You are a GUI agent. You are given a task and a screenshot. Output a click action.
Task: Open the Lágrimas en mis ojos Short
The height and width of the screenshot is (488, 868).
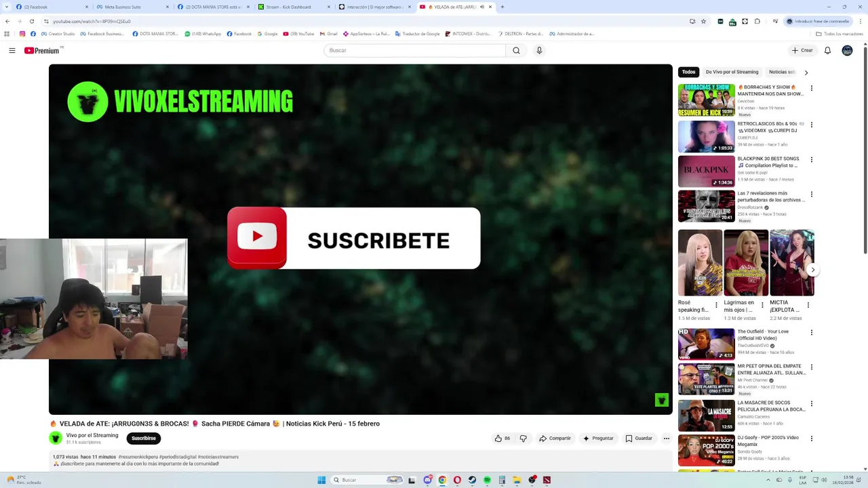click(746, 263)
